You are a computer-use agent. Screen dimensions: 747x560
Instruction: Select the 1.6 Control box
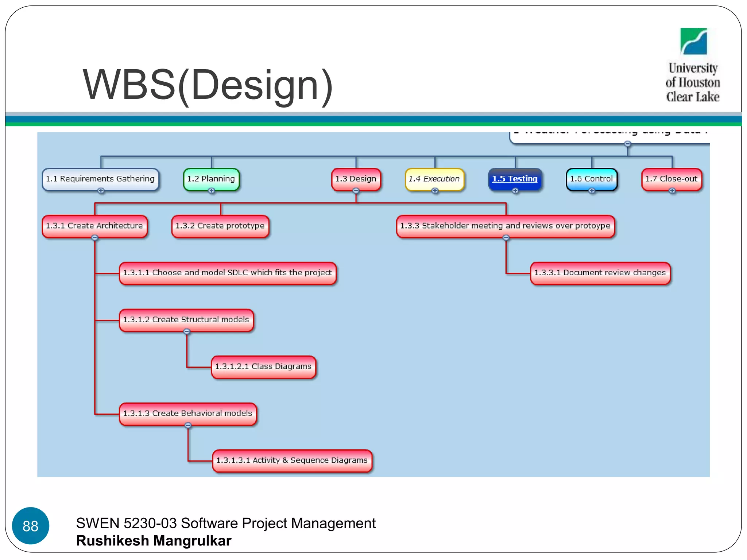coord(592,179)
